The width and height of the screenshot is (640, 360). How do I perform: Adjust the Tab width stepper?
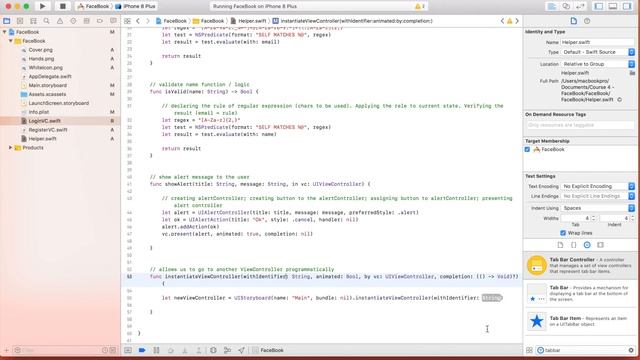pyautogui.click(x=593, y=218)
